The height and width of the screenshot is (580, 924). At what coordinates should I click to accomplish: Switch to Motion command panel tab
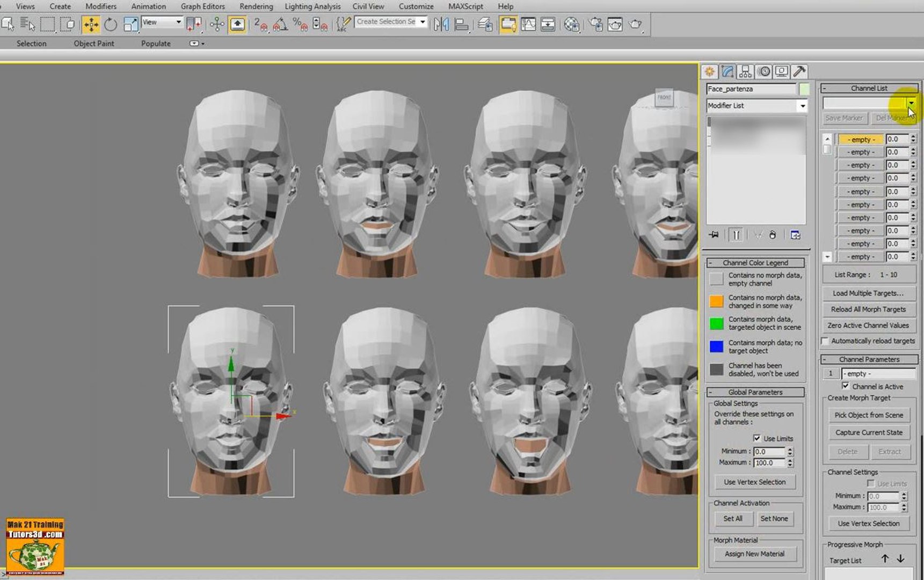click(x=764, y=71)
